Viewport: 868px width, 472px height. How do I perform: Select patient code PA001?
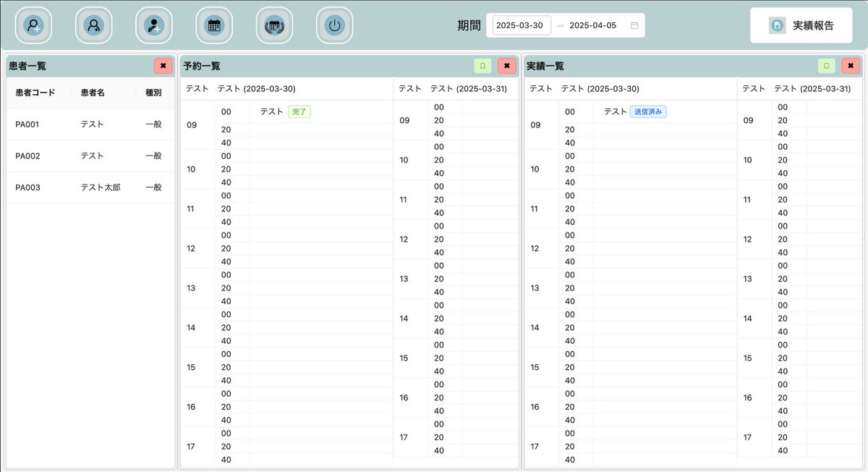pos(27,125)
